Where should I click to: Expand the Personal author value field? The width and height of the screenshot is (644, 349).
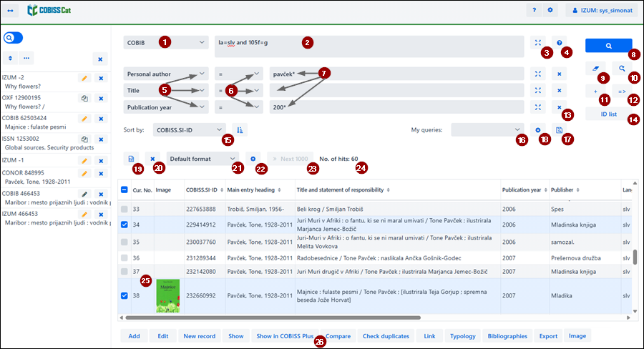coord(537,74)
